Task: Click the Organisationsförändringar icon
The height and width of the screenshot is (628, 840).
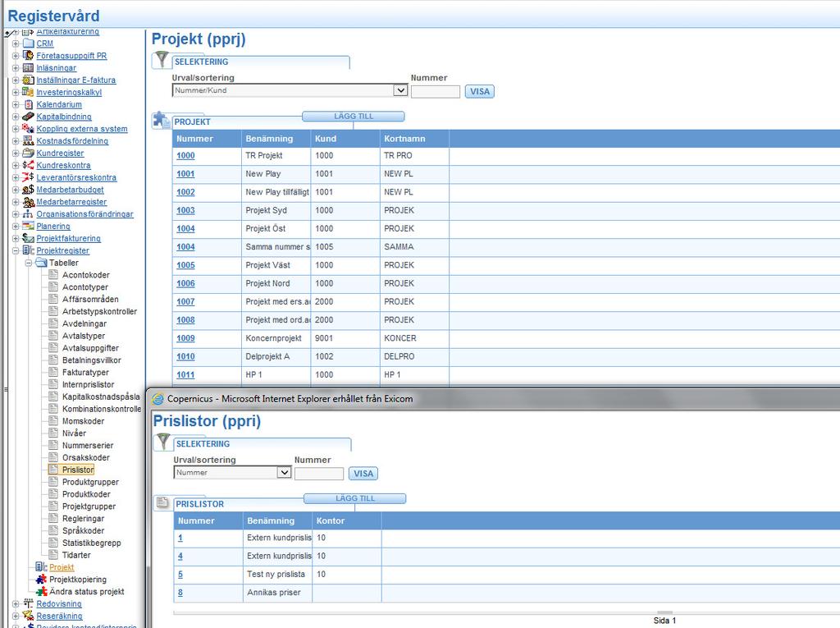Action: point(29,214)
